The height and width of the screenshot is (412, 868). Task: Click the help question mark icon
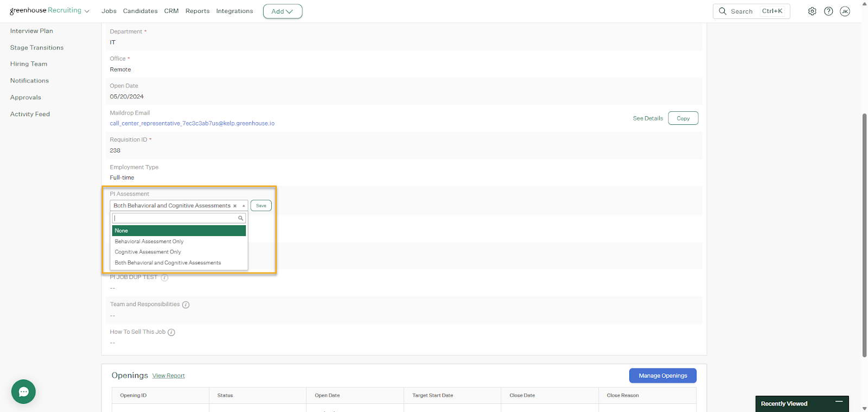pyautogui.click(x=828, y=11)
